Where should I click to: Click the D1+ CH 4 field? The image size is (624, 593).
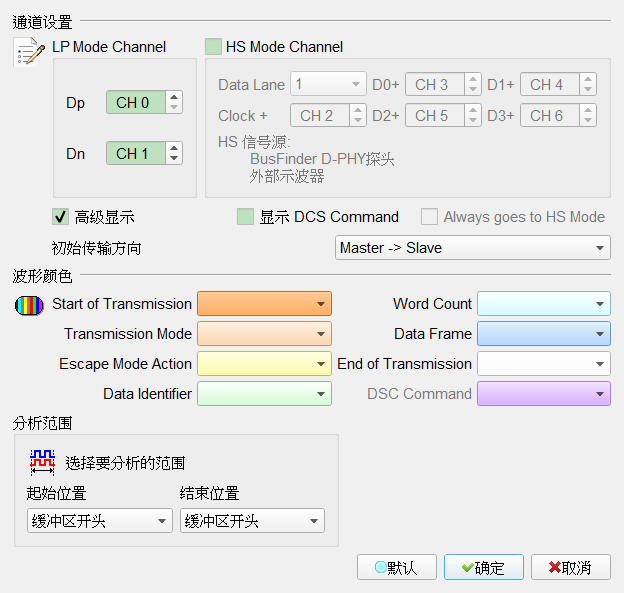pyautogui.click(x=550, y=84)
